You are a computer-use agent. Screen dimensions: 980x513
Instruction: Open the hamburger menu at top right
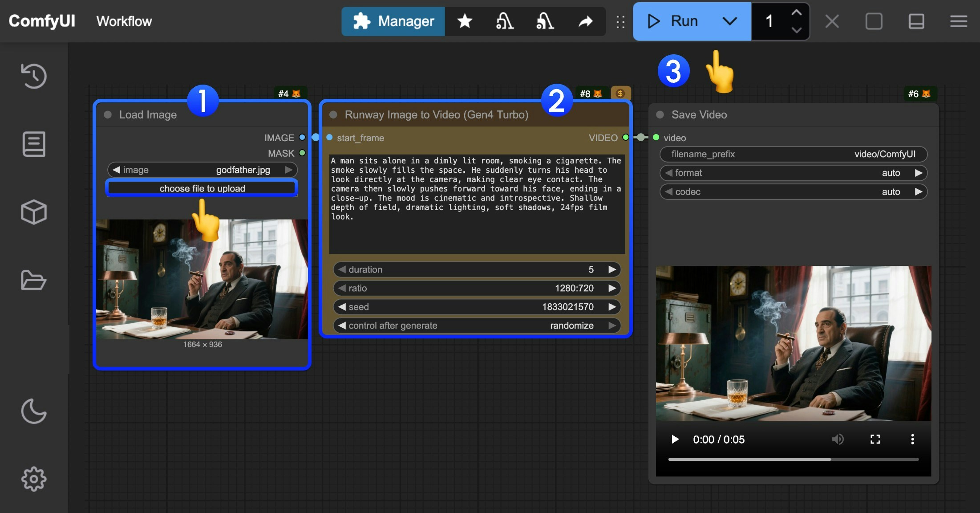click(959, 21)
